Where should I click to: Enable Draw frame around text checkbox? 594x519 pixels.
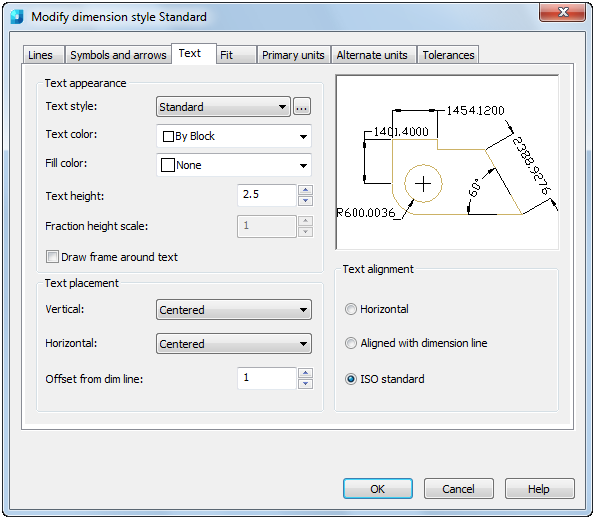coord(52,256)
